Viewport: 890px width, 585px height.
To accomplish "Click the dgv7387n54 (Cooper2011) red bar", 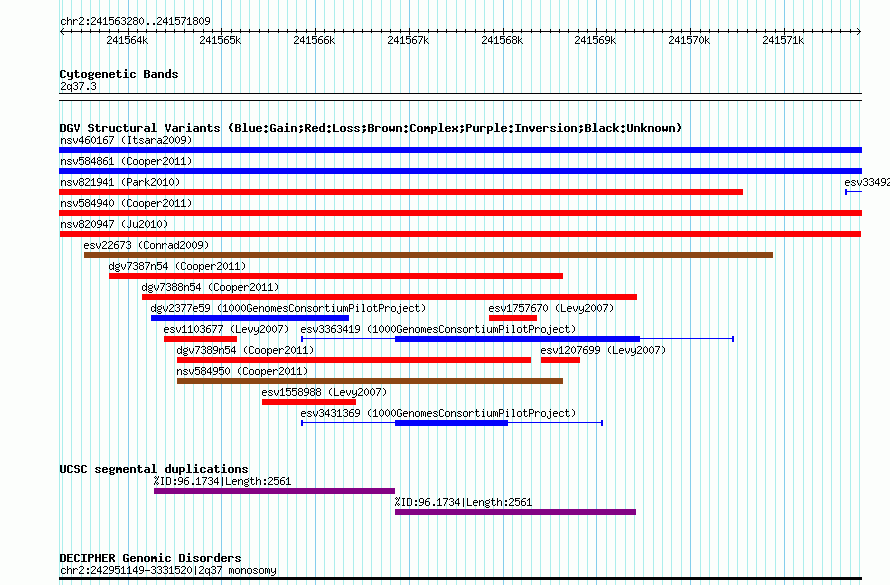I will (336, 276).
